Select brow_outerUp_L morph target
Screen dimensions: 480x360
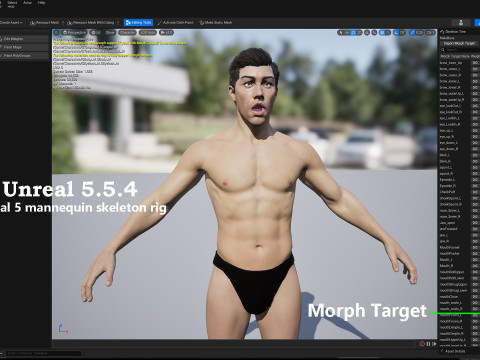pos(452,93)
